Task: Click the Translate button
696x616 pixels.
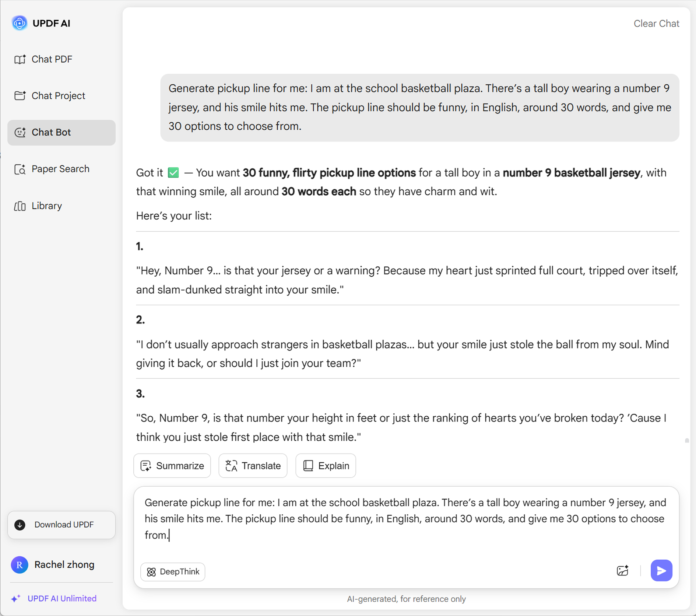Action: coord(253,466)
